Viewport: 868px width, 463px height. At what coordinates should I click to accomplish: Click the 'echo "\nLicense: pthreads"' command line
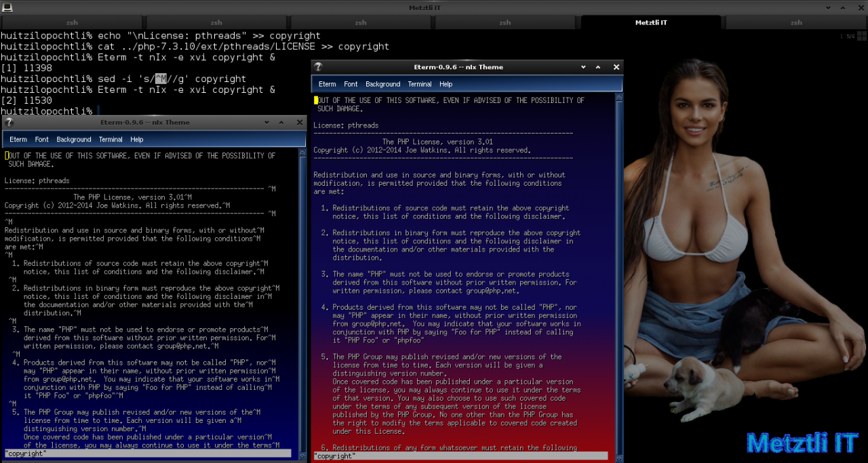(x=161, y=36)
